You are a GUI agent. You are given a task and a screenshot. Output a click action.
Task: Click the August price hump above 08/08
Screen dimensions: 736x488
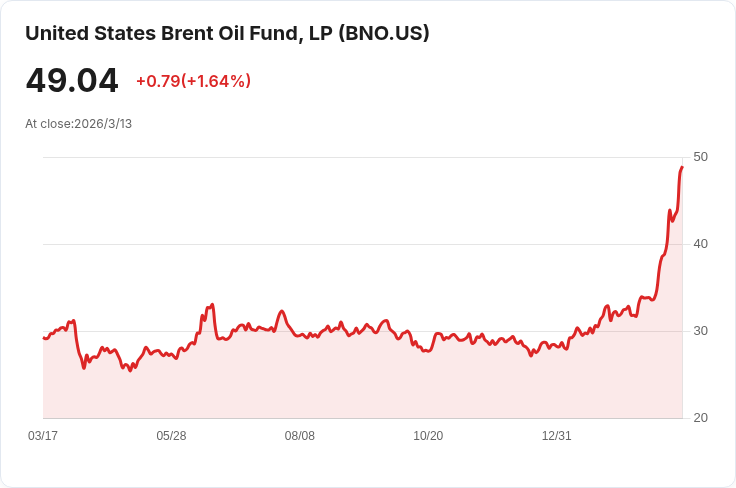pos(282,311)
